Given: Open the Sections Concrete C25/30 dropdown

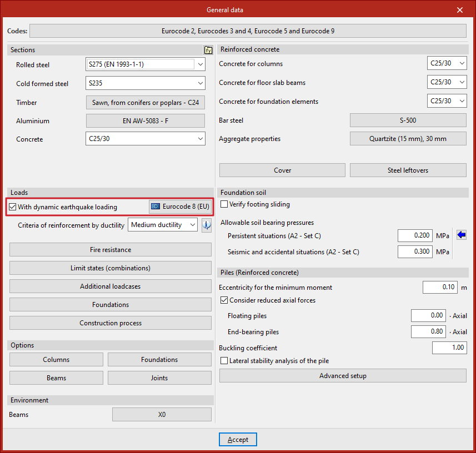Looking at the screenshot, I should (146, 139).
